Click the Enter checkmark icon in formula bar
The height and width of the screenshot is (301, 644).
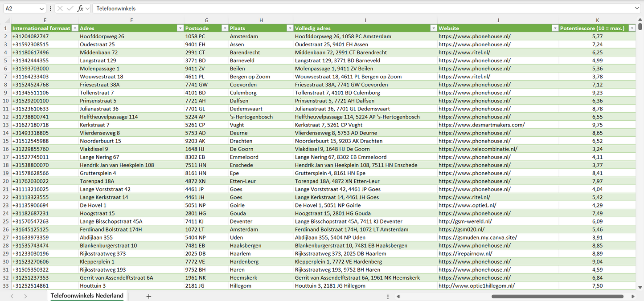[70, 8]
